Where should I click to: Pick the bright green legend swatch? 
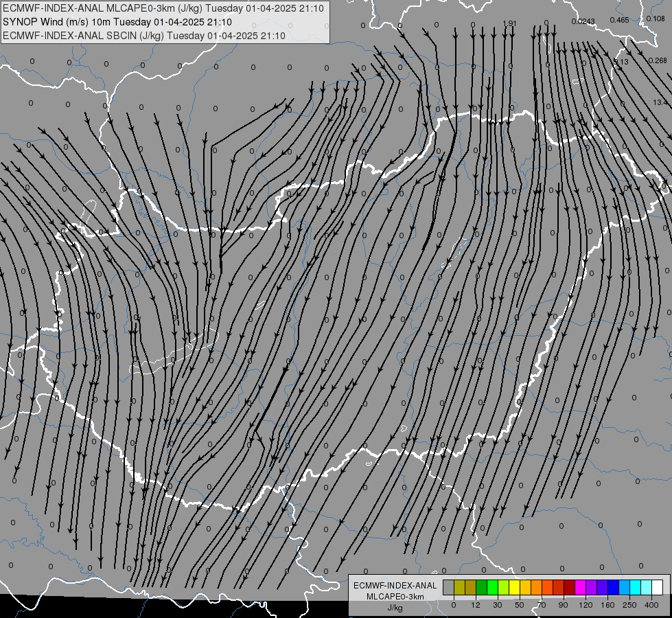(x=492, y=588)
